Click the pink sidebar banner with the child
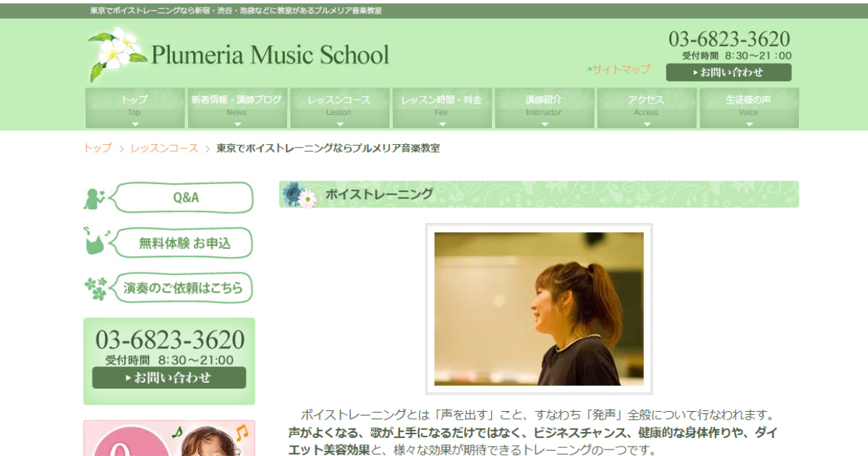 coord(169,438)
